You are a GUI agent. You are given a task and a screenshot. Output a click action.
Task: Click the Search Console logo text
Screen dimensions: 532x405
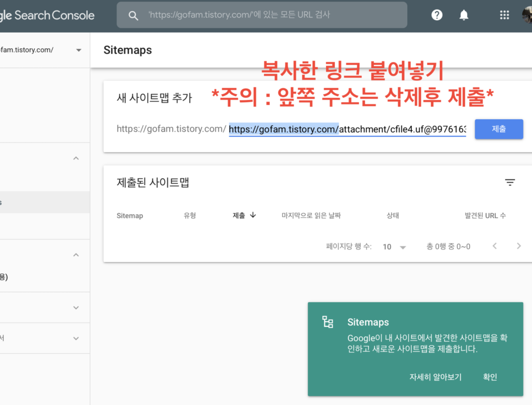(47, 15)
